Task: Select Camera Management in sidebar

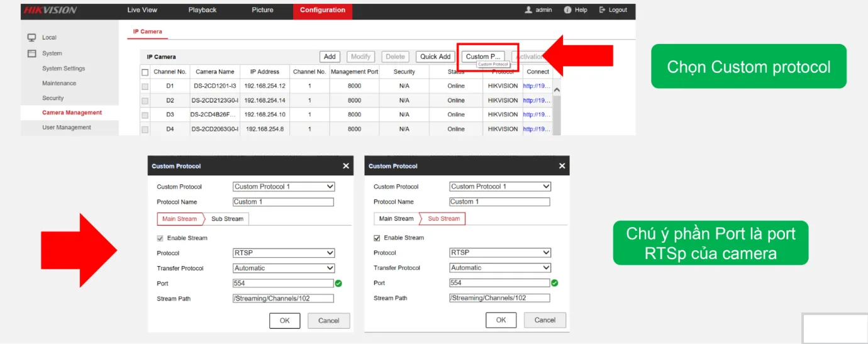Action: 72,113
